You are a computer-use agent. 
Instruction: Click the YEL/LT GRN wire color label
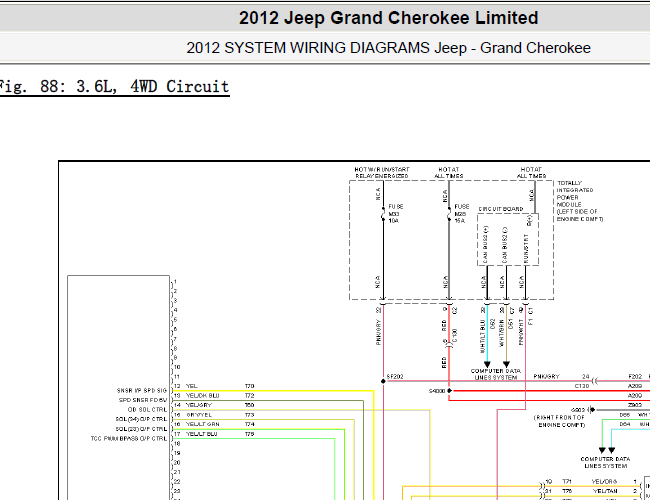(x=203, y=424)
